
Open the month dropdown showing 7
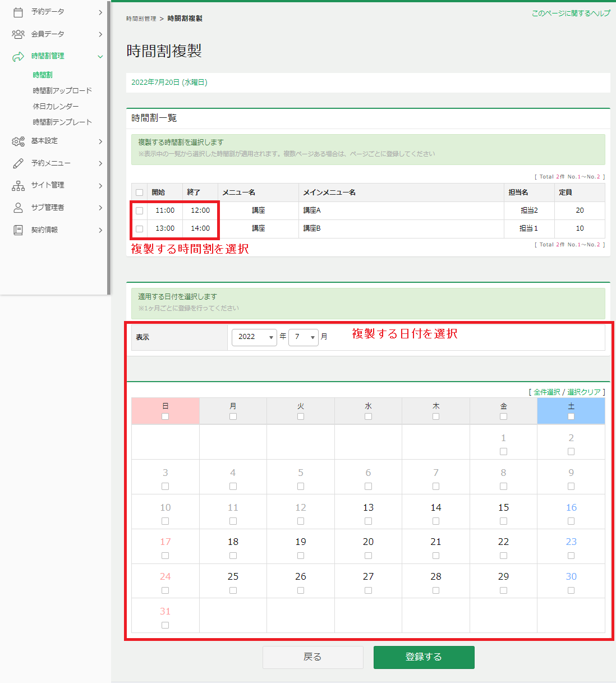coord(304,337)
